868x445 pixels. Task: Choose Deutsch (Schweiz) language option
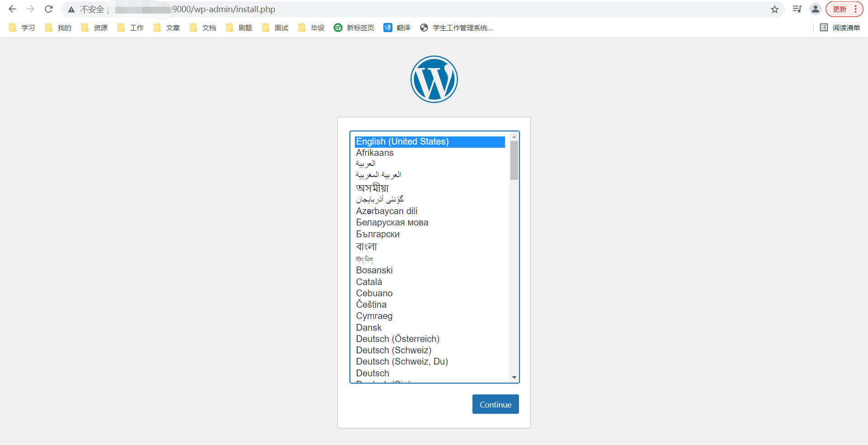click(x=393, y=350)
